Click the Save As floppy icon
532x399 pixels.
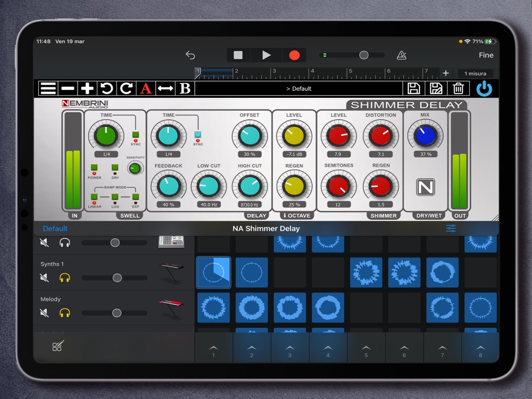coord(436,88)
